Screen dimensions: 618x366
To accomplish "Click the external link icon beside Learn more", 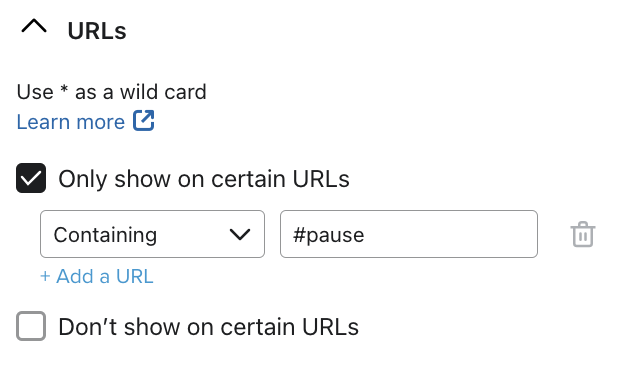I will coord(143,120).
